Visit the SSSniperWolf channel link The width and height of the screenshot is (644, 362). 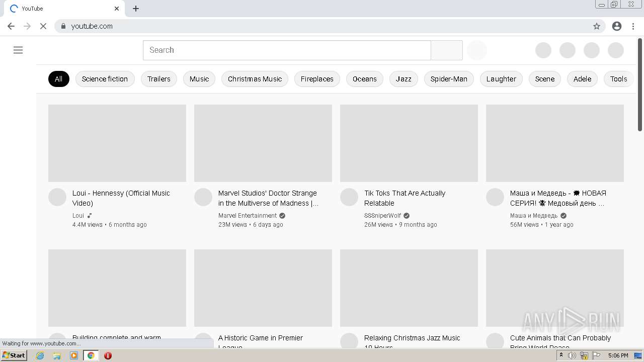[x=382, y=216]
